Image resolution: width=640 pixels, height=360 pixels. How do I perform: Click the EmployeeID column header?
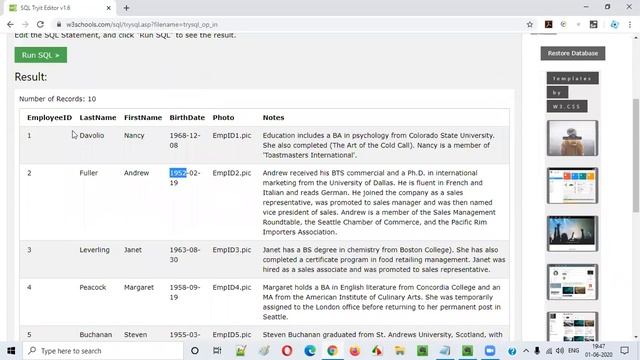49,118
